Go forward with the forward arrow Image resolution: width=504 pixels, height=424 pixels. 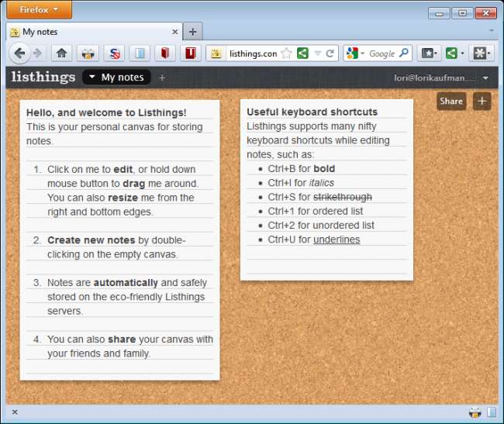point(38,53)
